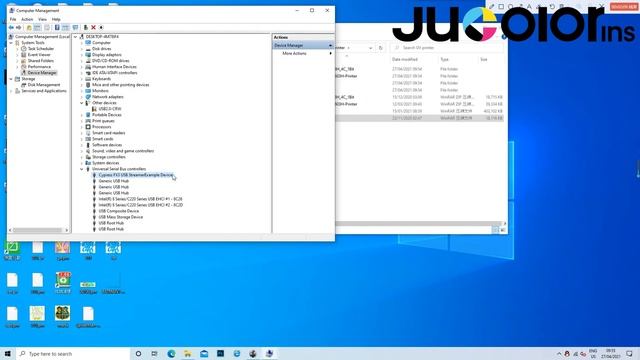
Task: Click the Monitors category icon
Action: [88, 91]
